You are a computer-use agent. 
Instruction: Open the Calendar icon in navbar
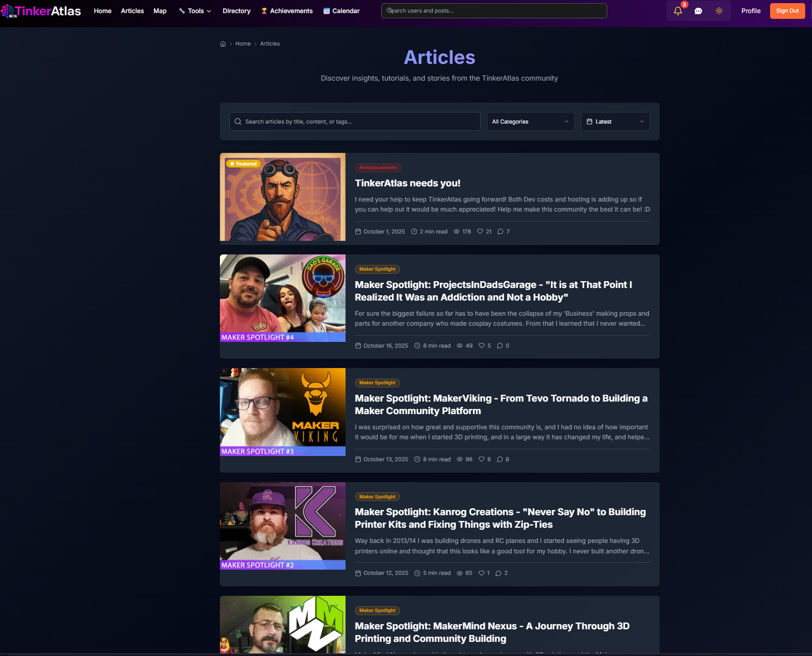click(x=327, y=10)
